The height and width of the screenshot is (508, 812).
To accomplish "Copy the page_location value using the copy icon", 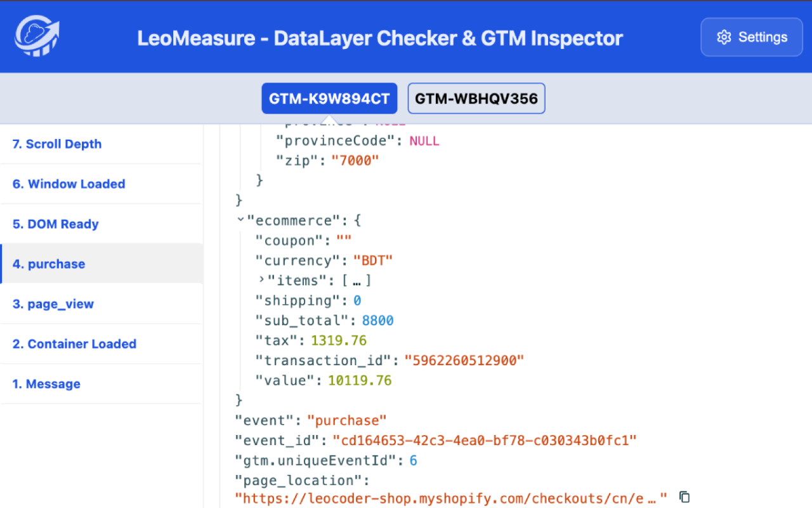I will pos(684,497).
